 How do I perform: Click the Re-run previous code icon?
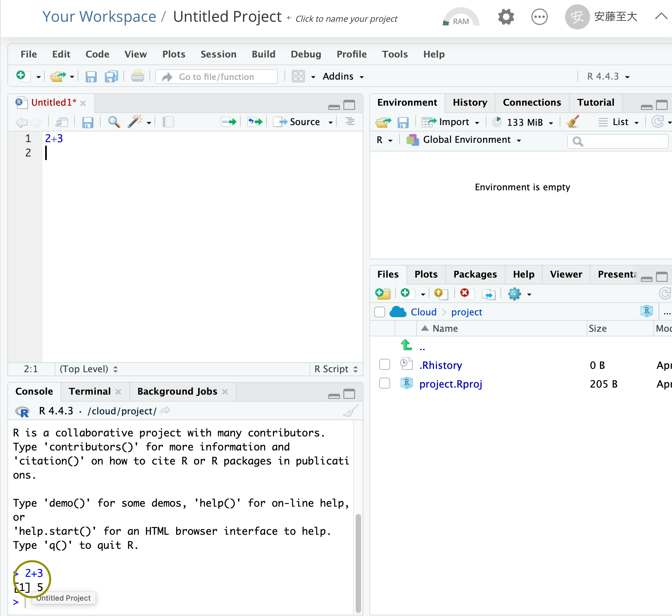[x=255, y=122]
